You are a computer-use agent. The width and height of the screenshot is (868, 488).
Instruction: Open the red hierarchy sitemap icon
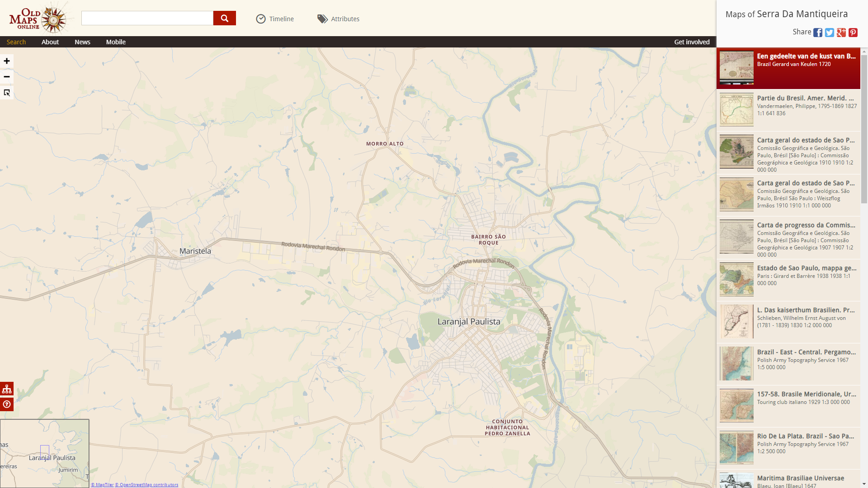[7, 389]
